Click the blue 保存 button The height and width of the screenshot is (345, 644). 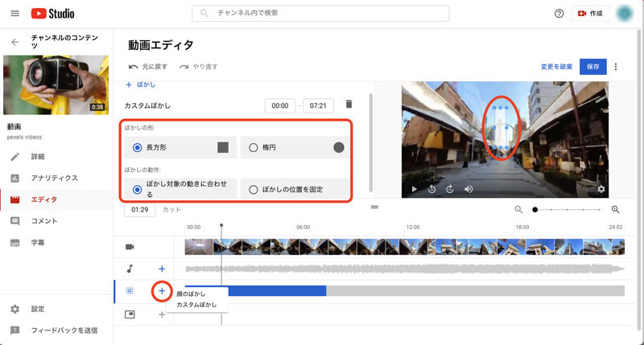tap(592, 67)
